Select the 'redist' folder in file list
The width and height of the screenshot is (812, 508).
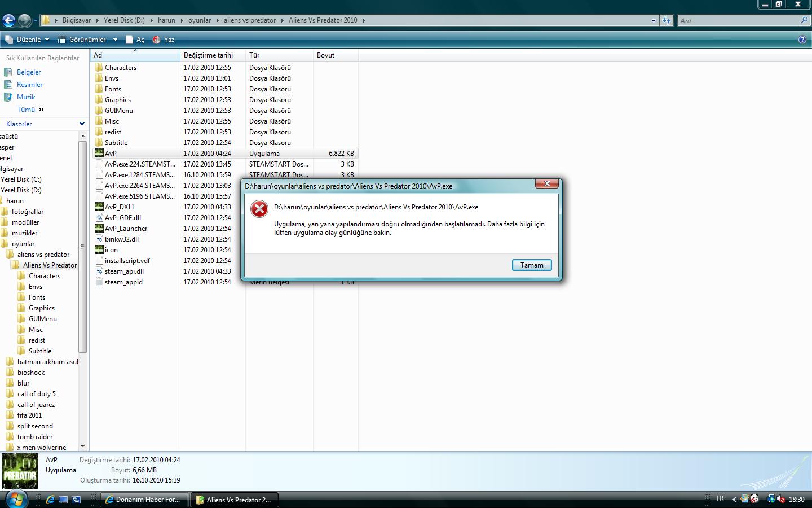click(x=113, y=132)
